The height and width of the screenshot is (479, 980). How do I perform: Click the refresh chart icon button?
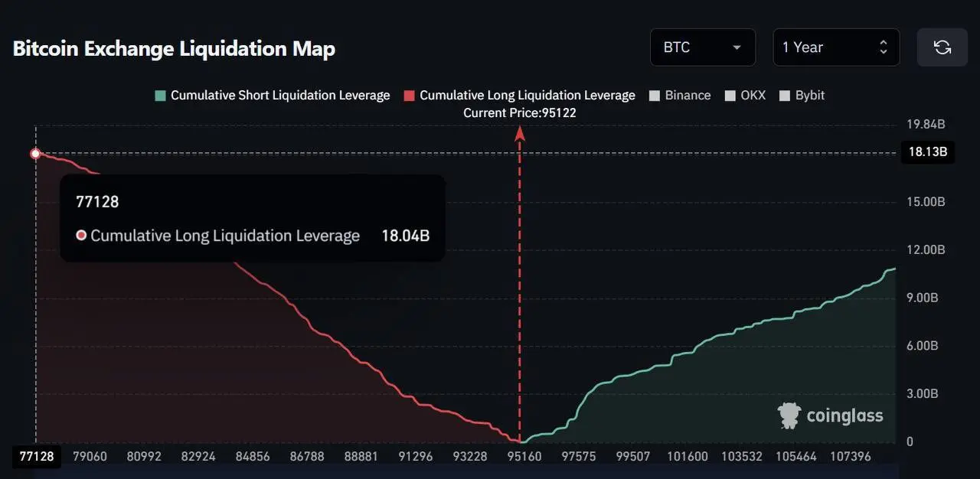(x=942, y=47)
